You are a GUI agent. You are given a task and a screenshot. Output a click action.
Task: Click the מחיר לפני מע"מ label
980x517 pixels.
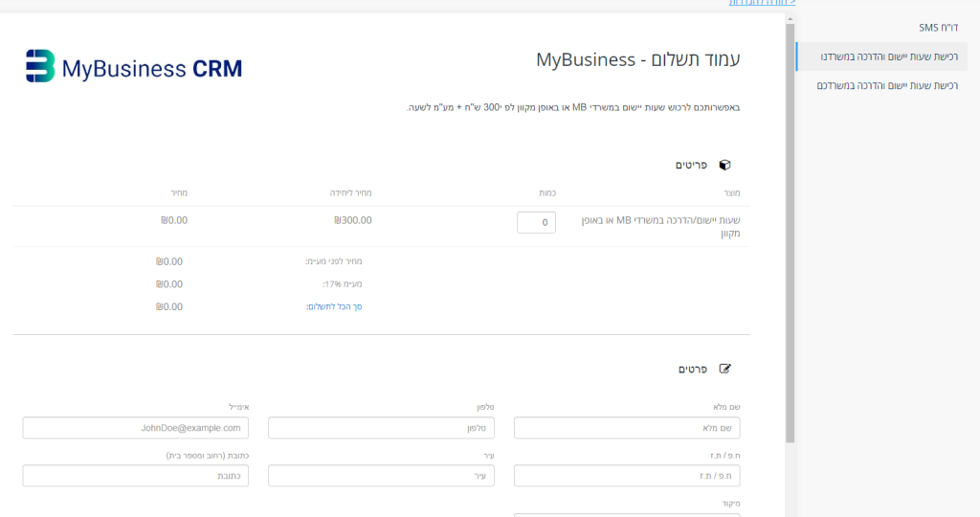[x=334, y=261]
